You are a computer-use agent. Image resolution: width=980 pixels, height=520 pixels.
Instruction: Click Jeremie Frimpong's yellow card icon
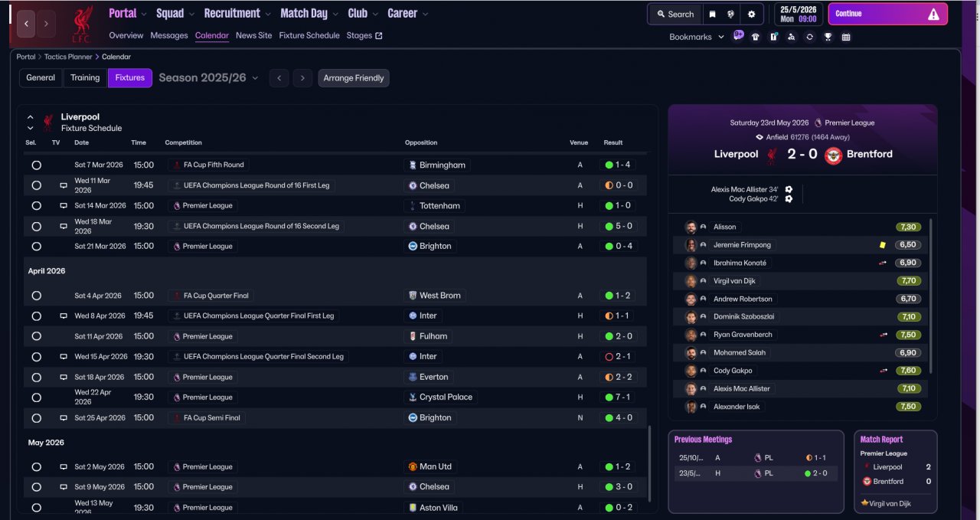pyautogui.click(x=883, y=245)
